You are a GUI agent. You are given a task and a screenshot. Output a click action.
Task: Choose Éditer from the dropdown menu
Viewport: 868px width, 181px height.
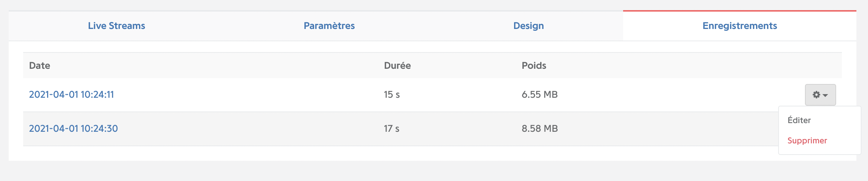tap(799, 120)
